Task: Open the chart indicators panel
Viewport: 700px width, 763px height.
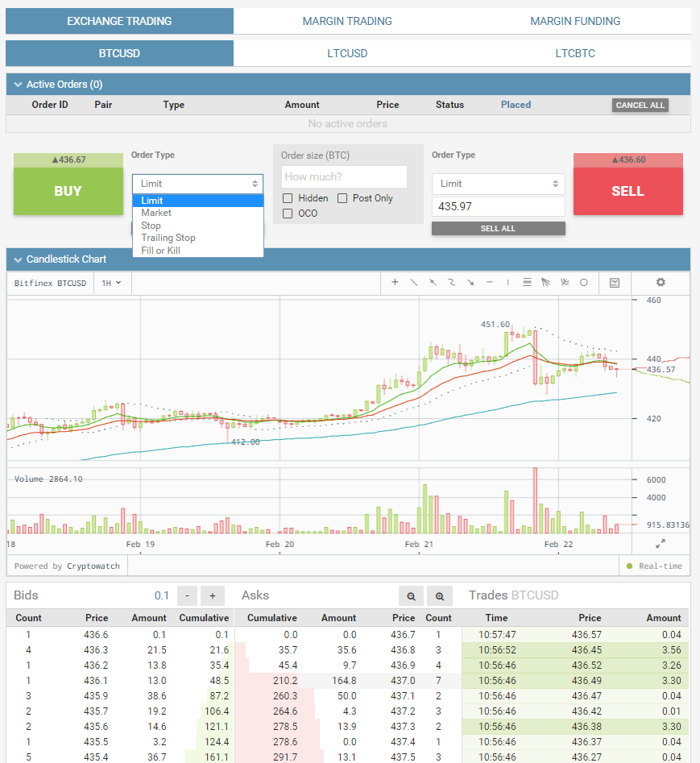Action: 615,283
